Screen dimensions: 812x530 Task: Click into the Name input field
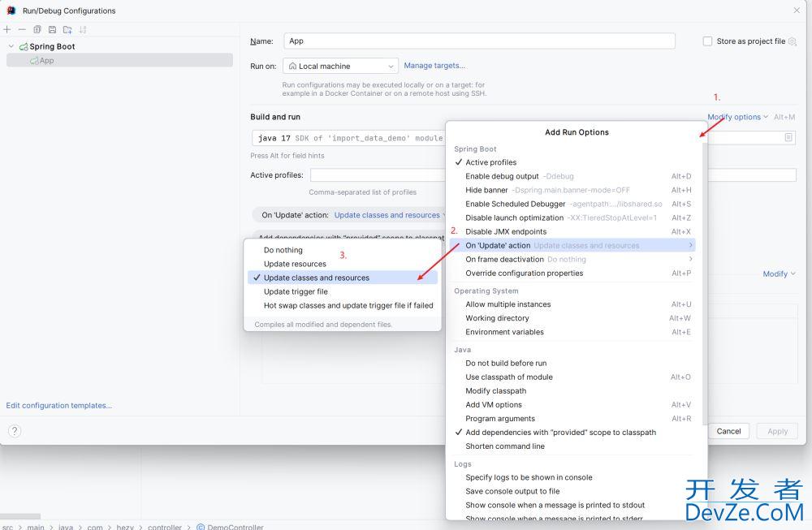pyautogui.click(x=479, y=41)
